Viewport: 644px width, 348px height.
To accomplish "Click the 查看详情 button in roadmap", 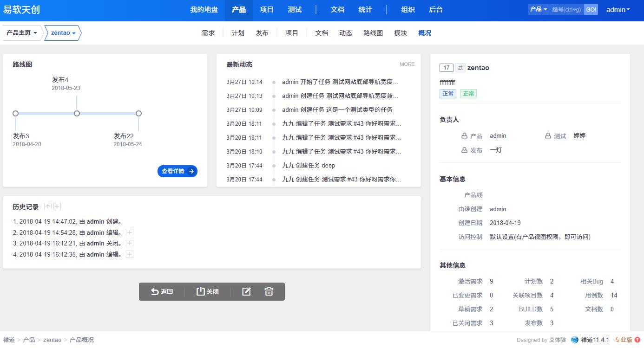I will point(177,171).
